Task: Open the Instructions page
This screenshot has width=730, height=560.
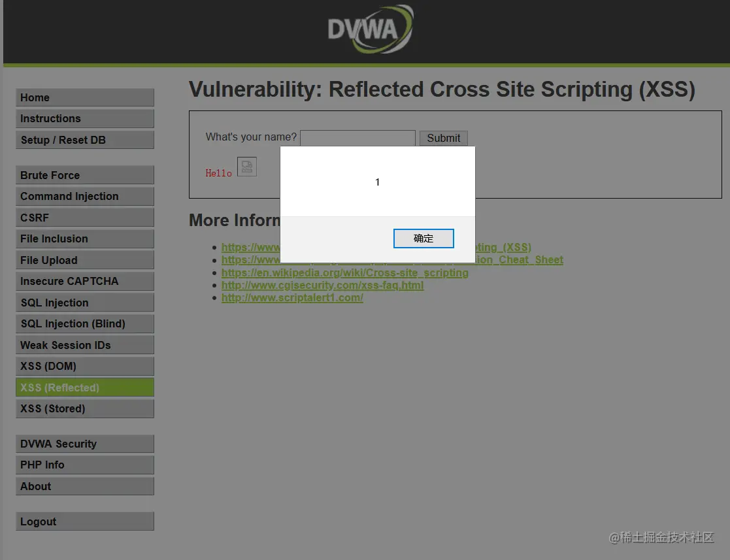Action: click(x=85, y=118)
